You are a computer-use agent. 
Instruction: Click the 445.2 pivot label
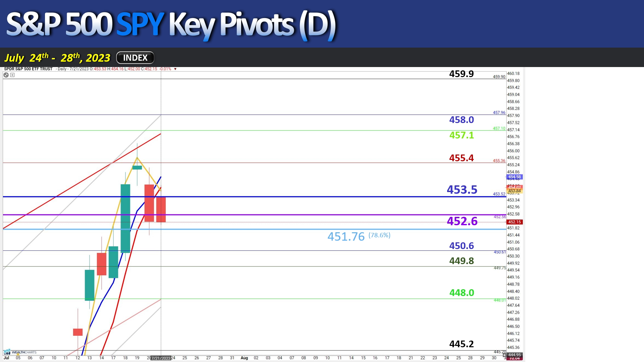(x=462, y=344)
